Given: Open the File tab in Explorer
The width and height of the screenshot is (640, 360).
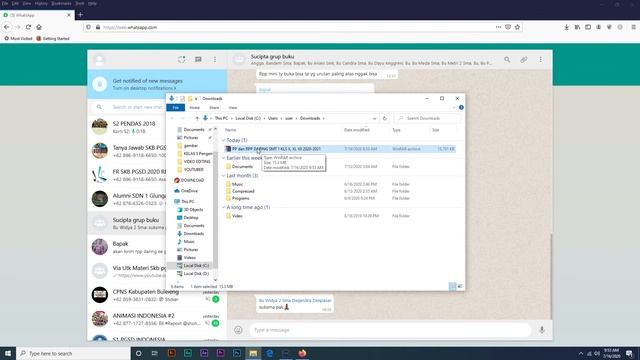Looking at the screenshot, I should coord(176,107).
